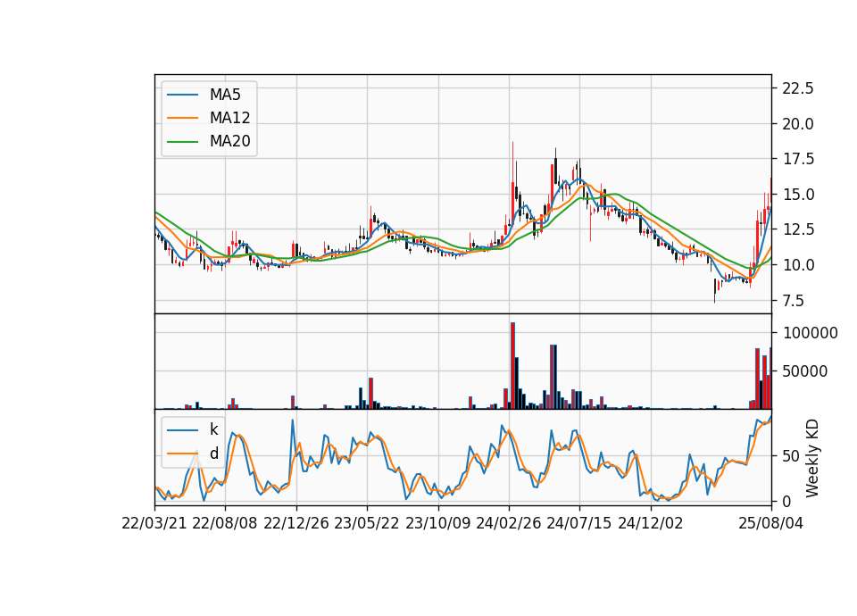Screen dimensions: 857x616
Task: Click the 12.5 price axis tick
Action: click(798, 229)
